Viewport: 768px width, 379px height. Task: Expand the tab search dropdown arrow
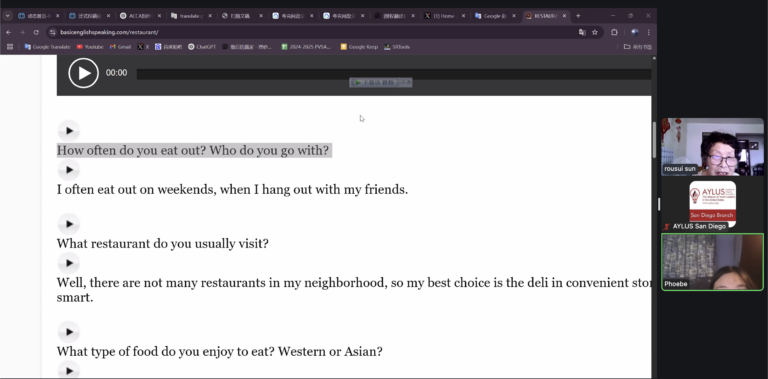(7, 16)
